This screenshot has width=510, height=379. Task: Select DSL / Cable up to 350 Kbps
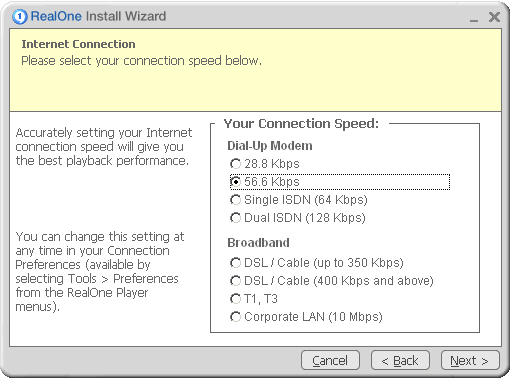click(317, 263)
